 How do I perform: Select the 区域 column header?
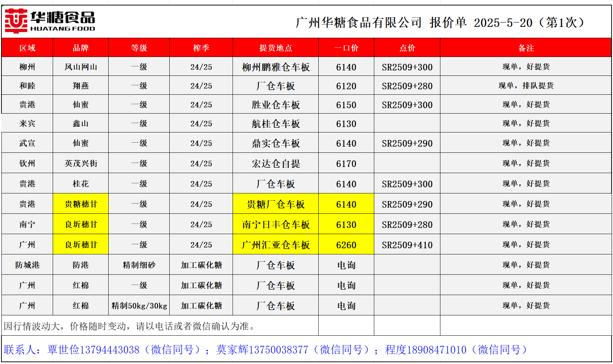click(x=27, y=48)
